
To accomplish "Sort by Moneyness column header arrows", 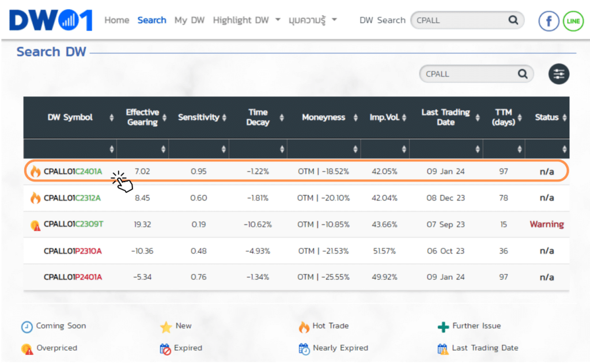I will pyautogui.click(x=354, y=117).
